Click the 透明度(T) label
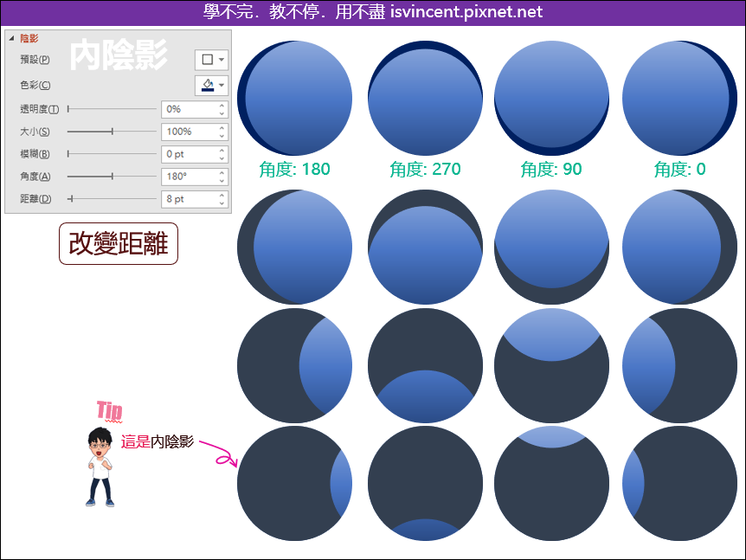The image size is (746, 560). pos(40,109)
